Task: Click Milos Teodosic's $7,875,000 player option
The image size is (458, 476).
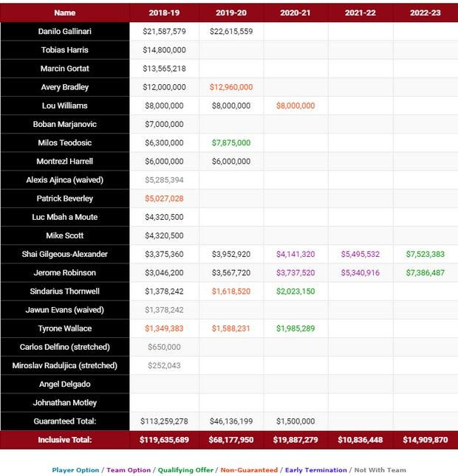Action: [230, 143]
